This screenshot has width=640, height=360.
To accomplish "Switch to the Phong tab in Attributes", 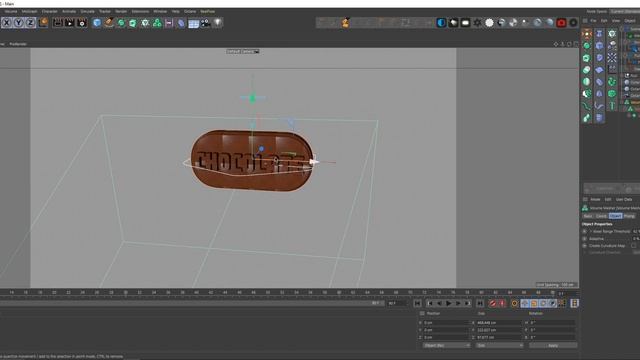I will click(629, 216).
